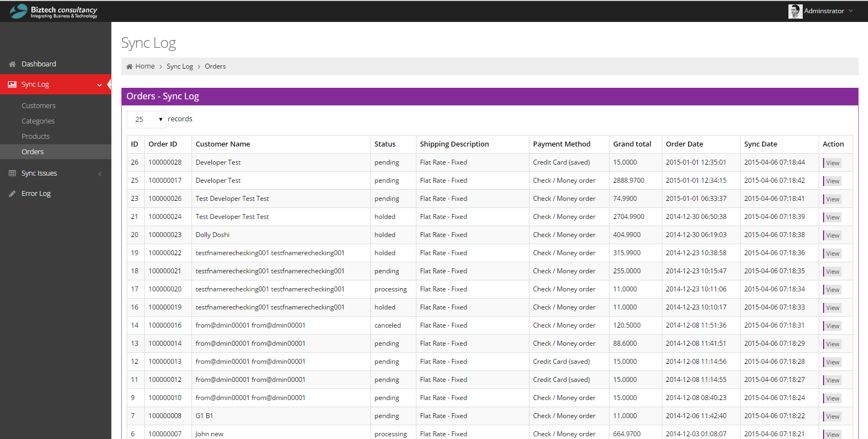Open the 25 records per page dropdown
Screen dimensions: 868x439
146,119
